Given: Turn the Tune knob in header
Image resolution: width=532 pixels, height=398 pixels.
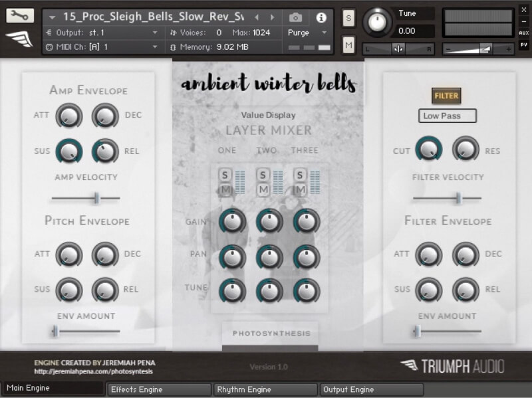Looking at the screenshot, I should click(x=377, y=22).
